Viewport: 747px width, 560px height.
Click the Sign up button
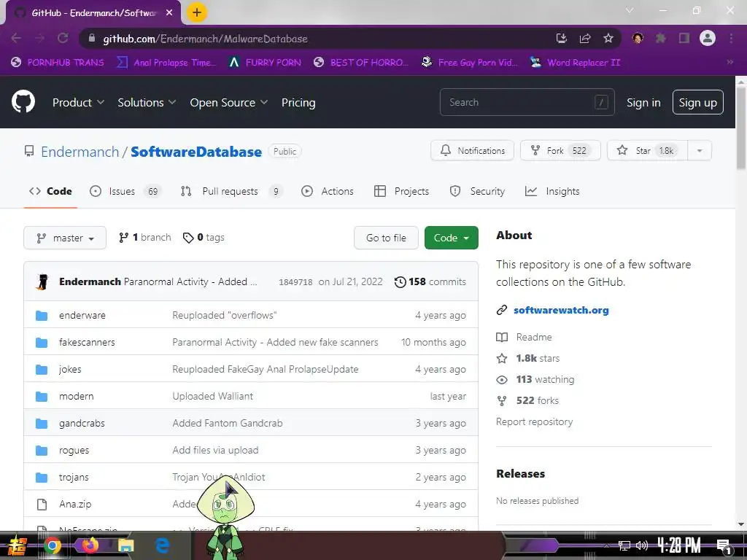(697, 102)
